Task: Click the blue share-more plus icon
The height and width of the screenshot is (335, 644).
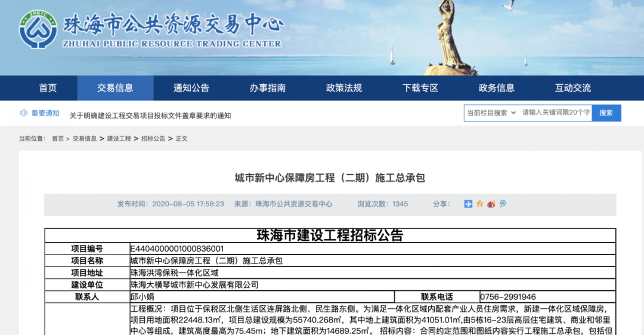Action: pos(469,204)
